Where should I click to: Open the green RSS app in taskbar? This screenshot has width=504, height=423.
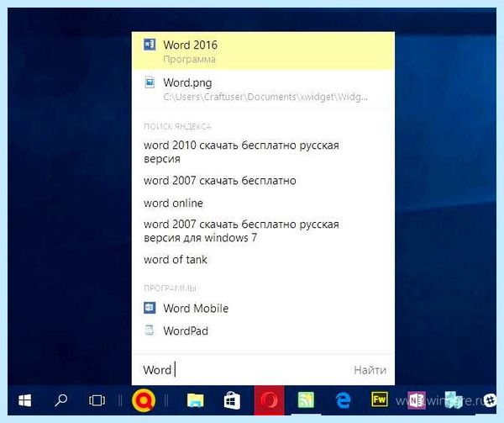click(x=306, y=400)
